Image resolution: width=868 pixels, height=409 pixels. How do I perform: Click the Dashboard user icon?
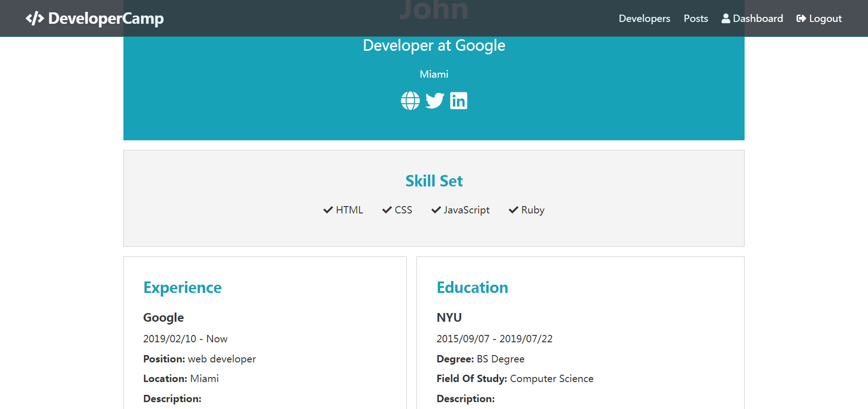(725, 18)
